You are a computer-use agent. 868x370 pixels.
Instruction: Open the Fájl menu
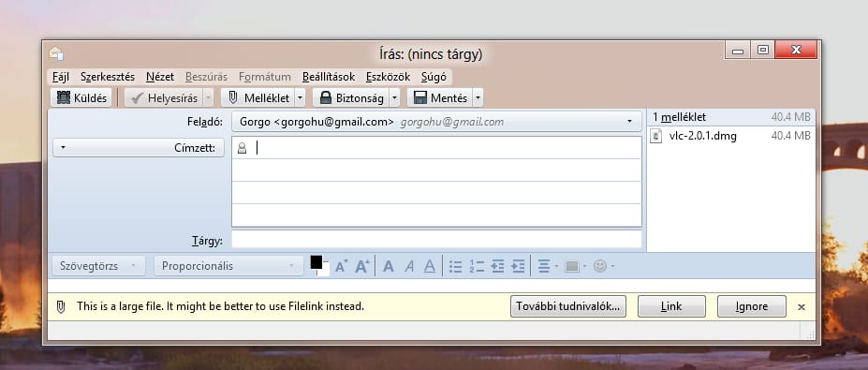60,77
